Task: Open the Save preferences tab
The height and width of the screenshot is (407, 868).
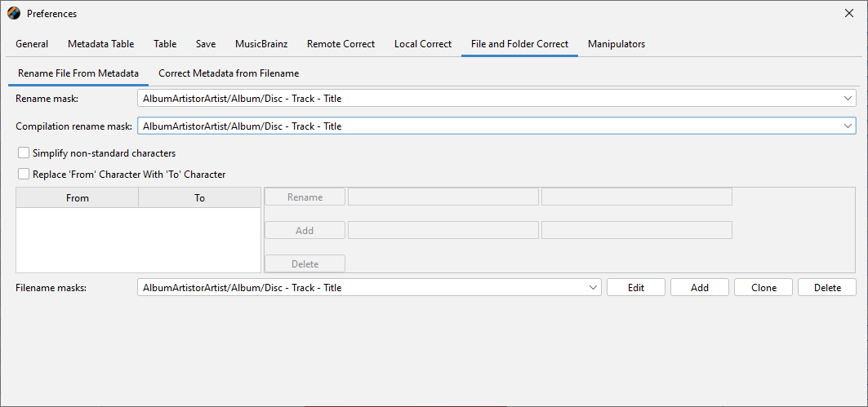Action: tap(206, 44)
